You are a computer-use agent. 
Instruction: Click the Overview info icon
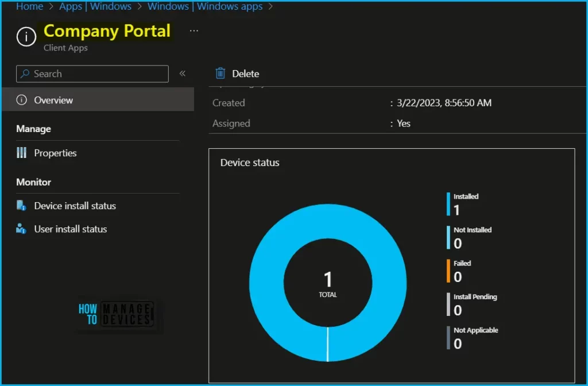pos(21,100)
